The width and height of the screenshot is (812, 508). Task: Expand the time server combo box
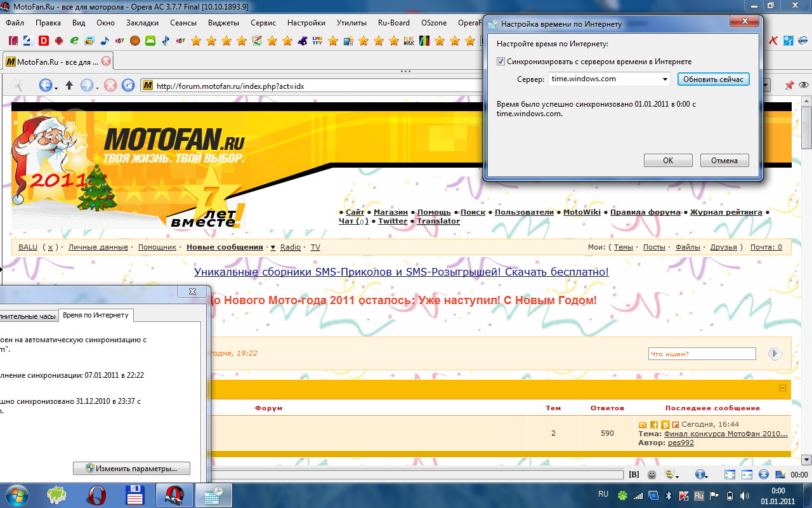pos(665,79)
